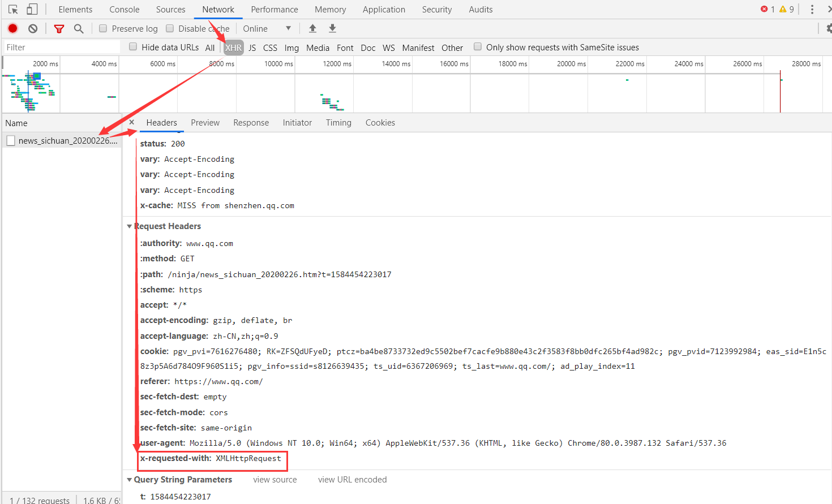The height and width of the screenshot is (504, 832).
Task: Toggle the red filter funnel icon
Action: [x=59, y=28]
